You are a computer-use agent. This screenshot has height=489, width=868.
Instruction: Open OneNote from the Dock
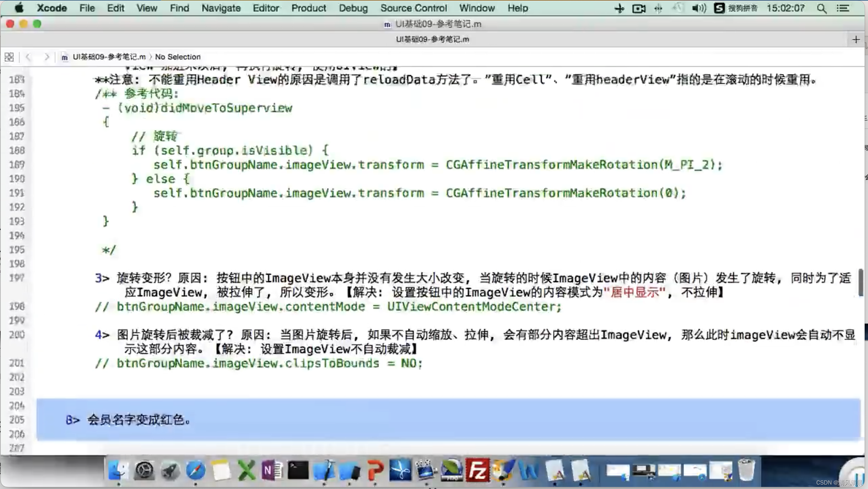pos(272,470)
